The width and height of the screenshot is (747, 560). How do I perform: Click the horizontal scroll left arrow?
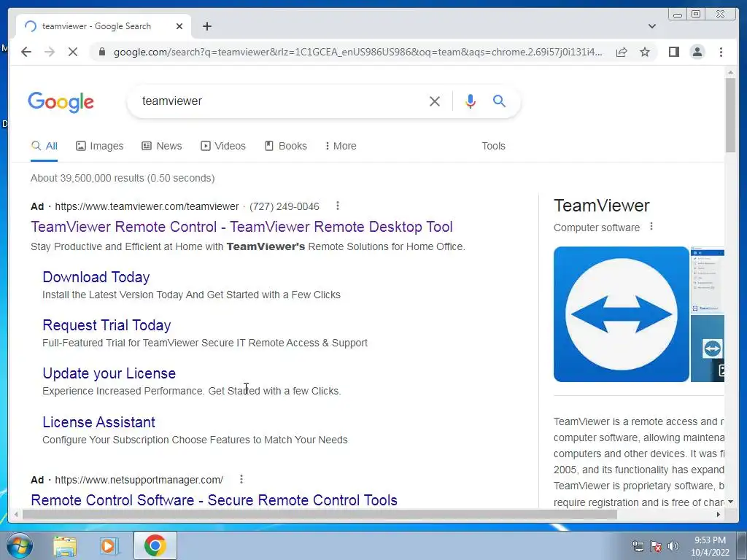tap(16, 514)
